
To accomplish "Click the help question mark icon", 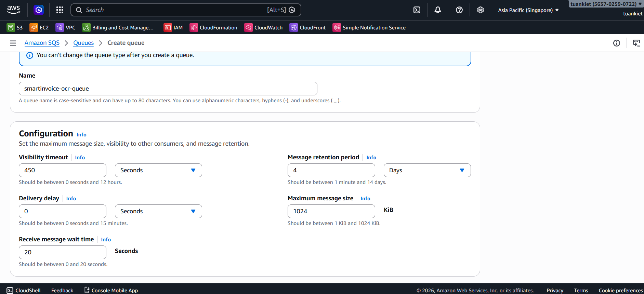I will click(459, 10).
